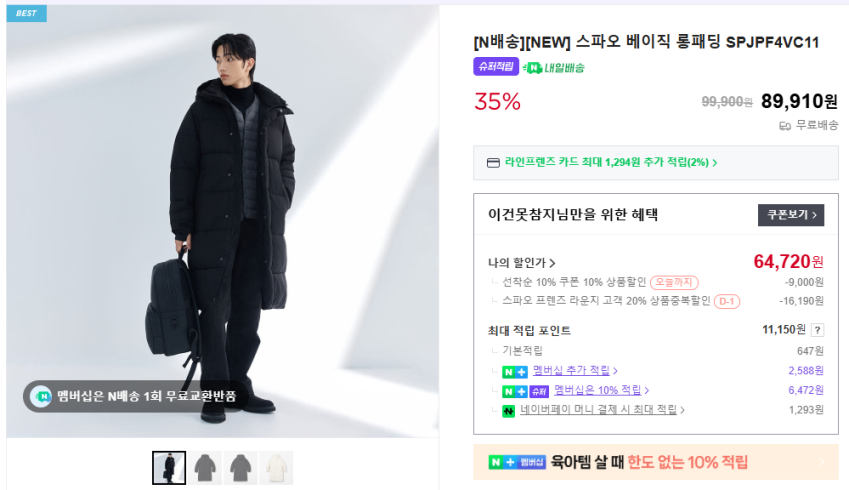This screenshot has width=849, height=490.
Task: Click the question mark help icon by 11,150원
Action: pos(817,330)
